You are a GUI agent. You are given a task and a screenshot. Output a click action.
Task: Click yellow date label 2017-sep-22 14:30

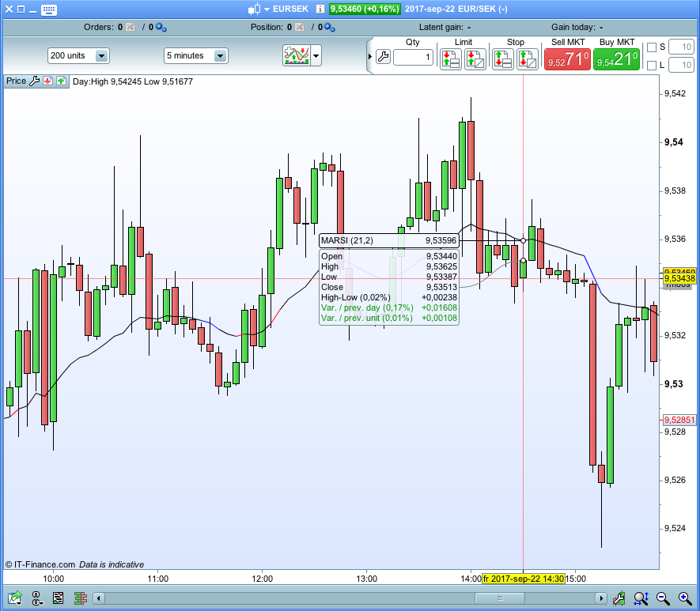coord(523,579)
